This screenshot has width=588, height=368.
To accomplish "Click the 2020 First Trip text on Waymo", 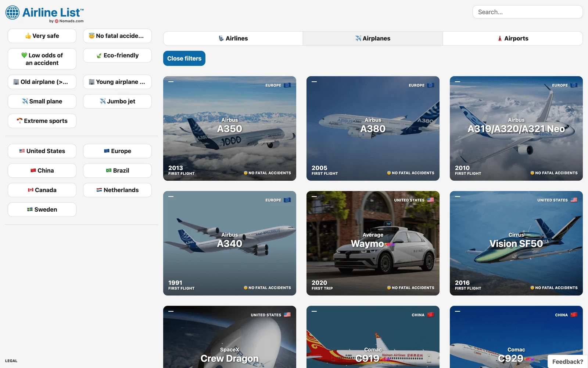I will [322, 285].
